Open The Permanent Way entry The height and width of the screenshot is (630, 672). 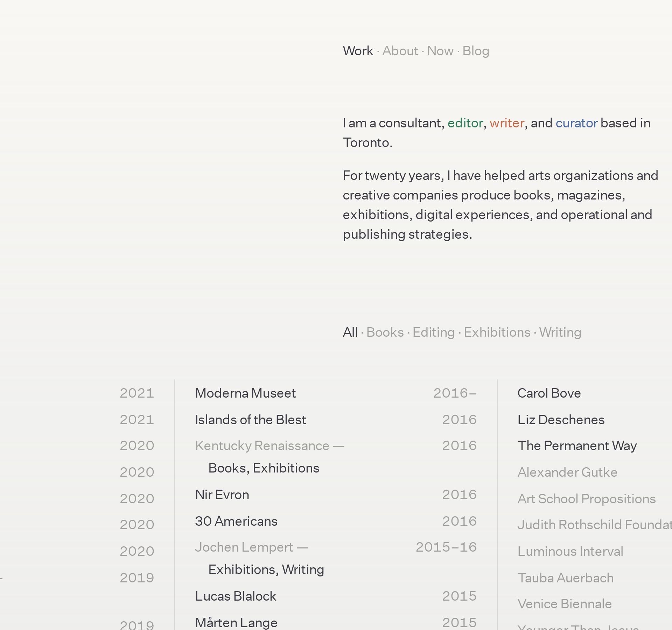[x=577, y=446]
